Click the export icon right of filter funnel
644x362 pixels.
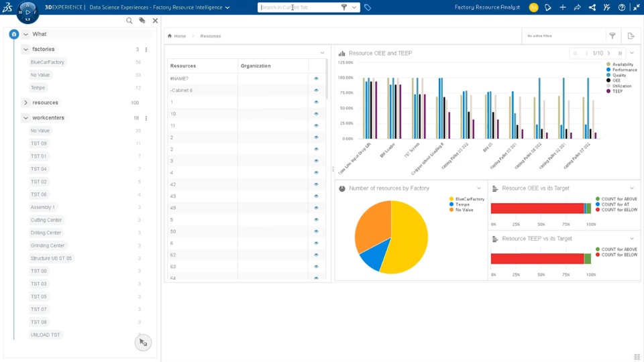[631, 36]
